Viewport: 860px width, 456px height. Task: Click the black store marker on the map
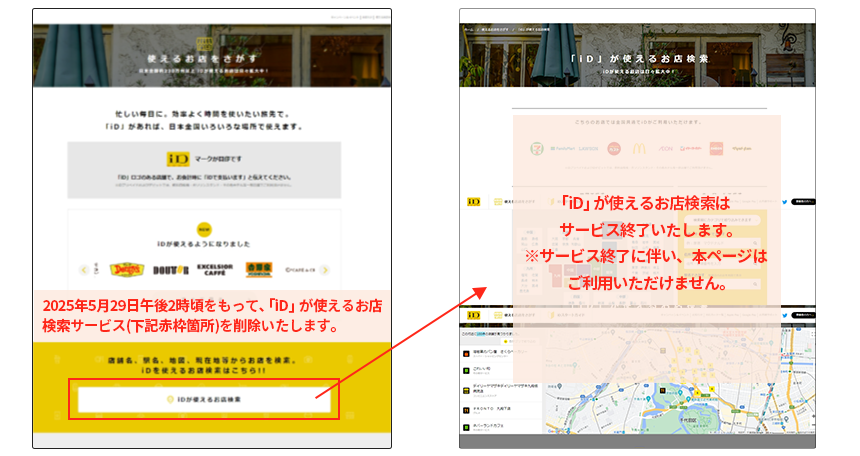click(x=663, y=390)
